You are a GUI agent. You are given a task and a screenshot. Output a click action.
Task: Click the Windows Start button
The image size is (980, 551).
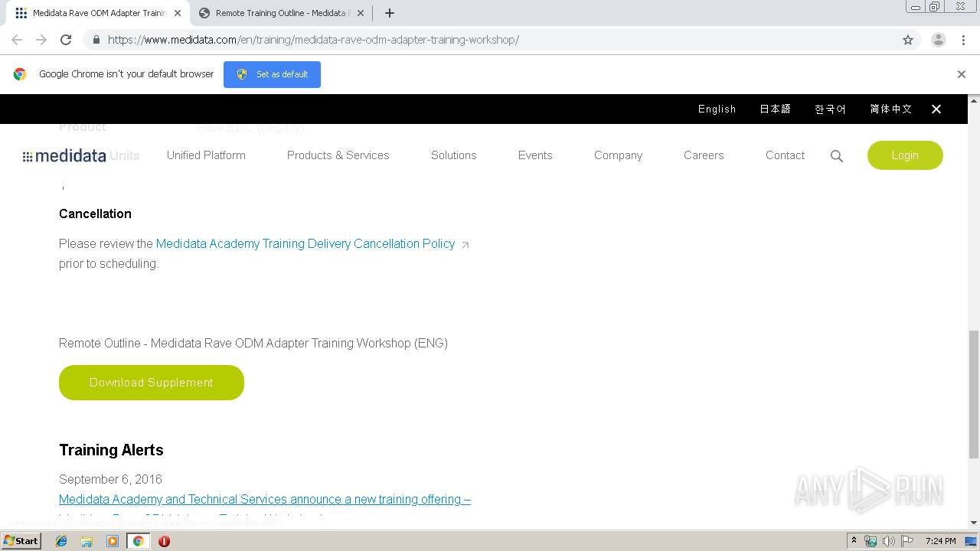pyautogui.click(x=21, y=541)
